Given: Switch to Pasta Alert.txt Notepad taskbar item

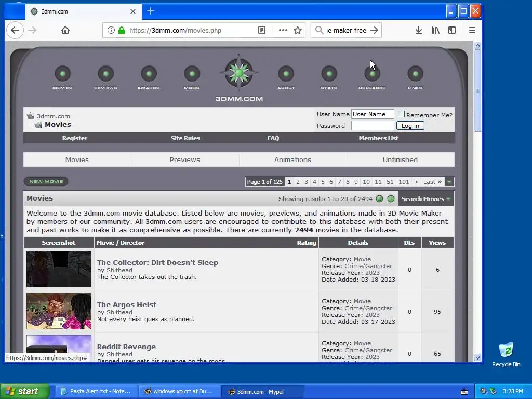Looking at the screenshot, I should [96, 391].
